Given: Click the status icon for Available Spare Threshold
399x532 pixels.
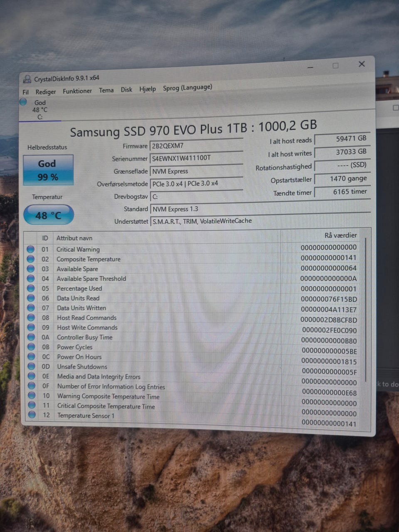Looking at the screenshot, I should point(30,278).
